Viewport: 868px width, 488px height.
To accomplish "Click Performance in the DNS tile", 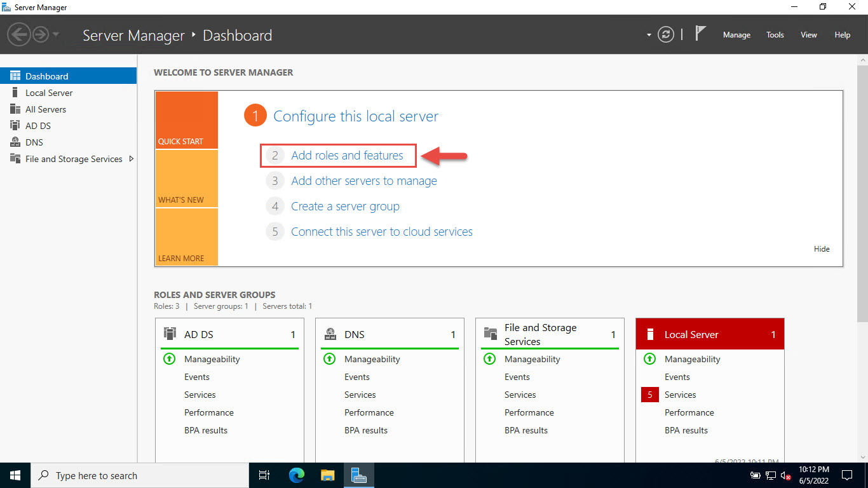I will [x=369, y=412].
